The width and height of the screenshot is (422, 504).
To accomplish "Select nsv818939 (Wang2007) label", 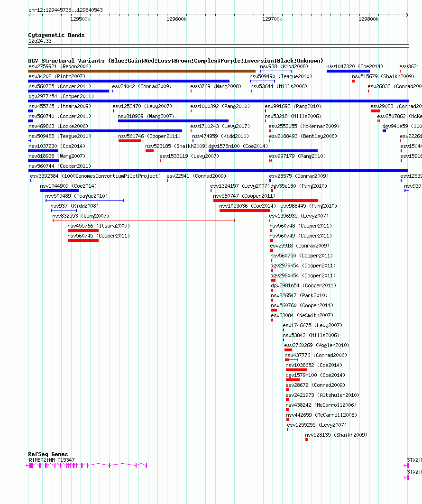I will 146,116.
